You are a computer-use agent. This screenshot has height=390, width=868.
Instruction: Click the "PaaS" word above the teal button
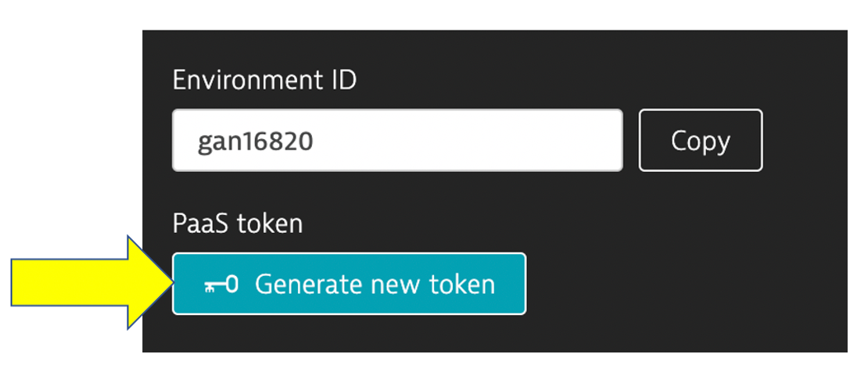tap(201, 224)
